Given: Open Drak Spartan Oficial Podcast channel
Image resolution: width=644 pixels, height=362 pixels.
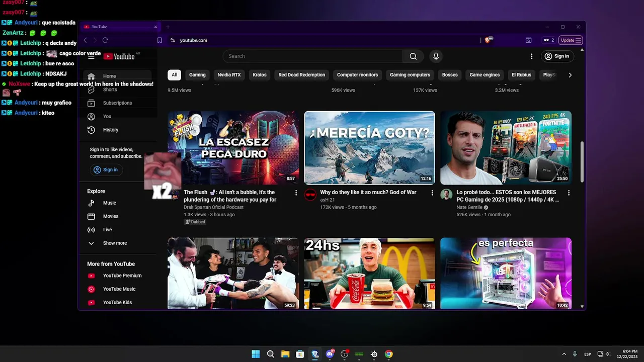Looking at the screenshot, I should (213, 207).
